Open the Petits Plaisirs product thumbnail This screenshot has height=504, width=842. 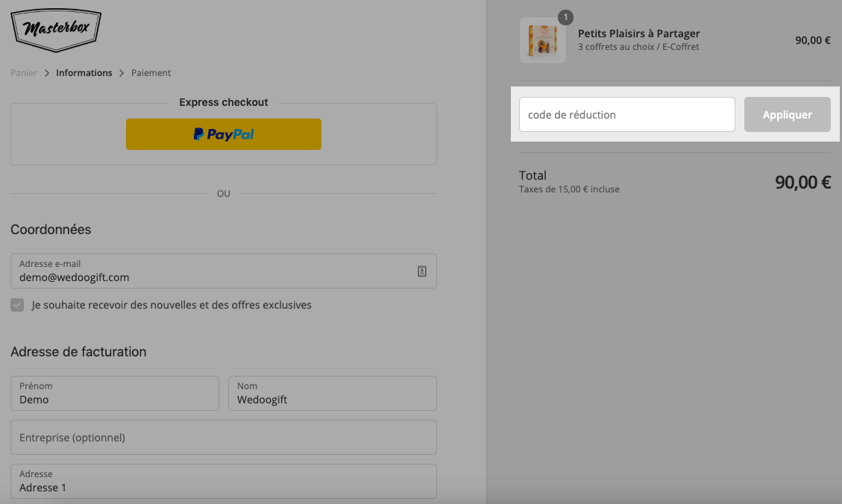pos(542,40)
